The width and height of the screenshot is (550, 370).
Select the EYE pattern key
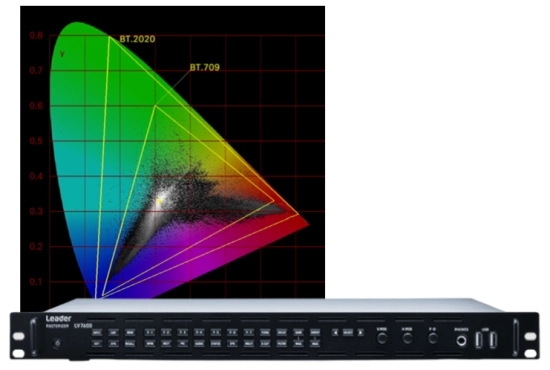[x=232, y=343]
